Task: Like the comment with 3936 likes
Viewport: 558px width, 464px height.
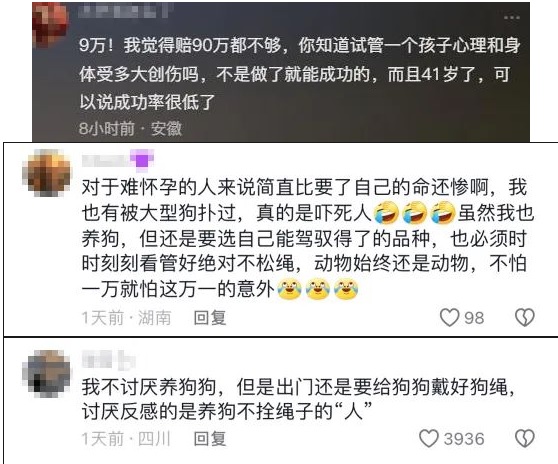Action: click(x=429, y=438)
